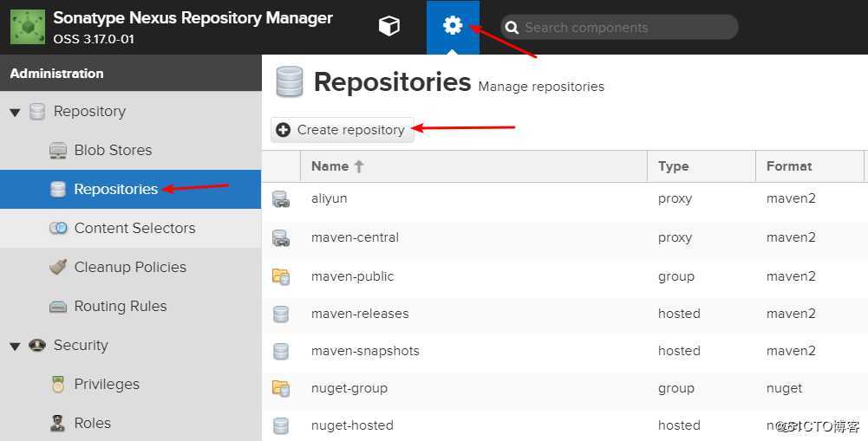Click the Routing Rules icon
The image size is (868, 441).
[58, 307]
